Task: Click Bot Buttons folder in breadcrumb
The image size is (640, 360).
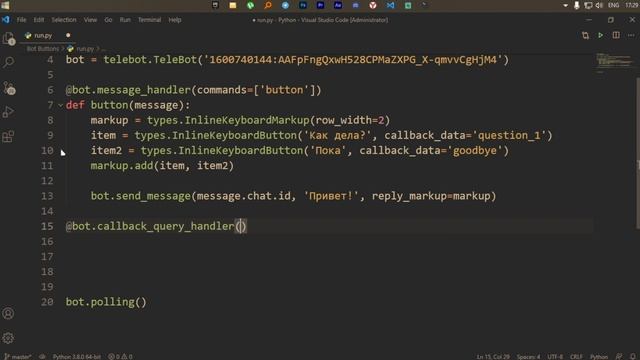Action: click(x=42, y=49)
